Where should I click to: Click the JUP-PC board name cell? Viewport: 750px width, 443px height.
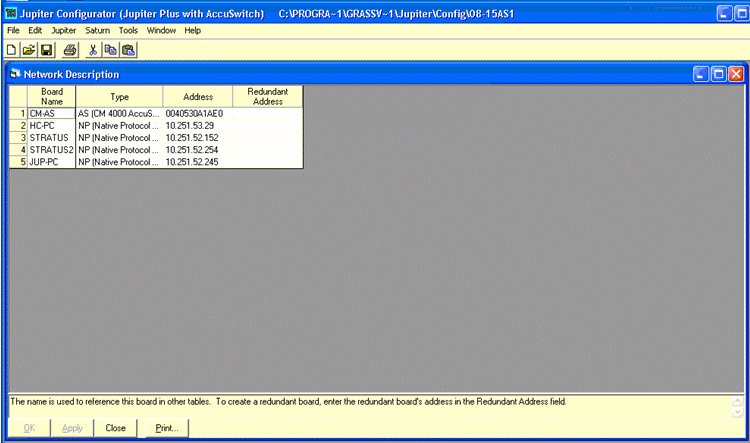(x=52, y=162)
